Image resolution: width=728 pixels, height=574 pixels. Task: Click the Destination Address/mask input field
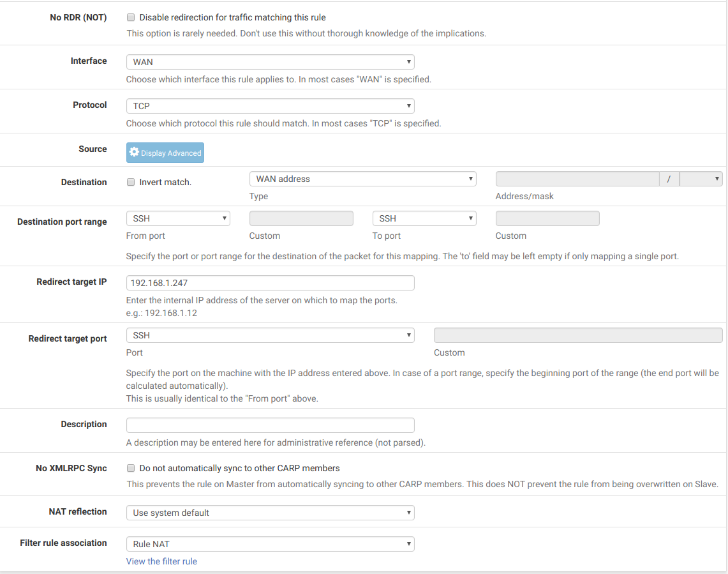pos(577,179)
